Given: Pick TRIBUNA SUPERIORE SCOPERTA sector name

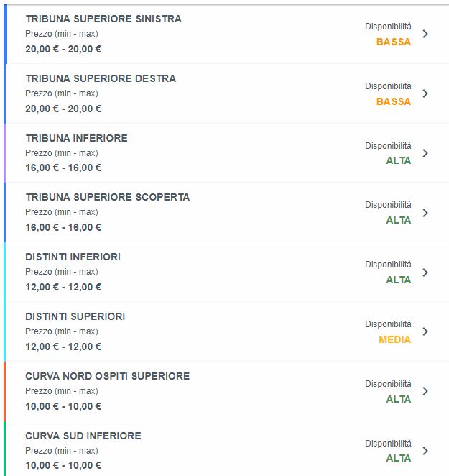Looking at the screenshot, I should click(108, 197).
